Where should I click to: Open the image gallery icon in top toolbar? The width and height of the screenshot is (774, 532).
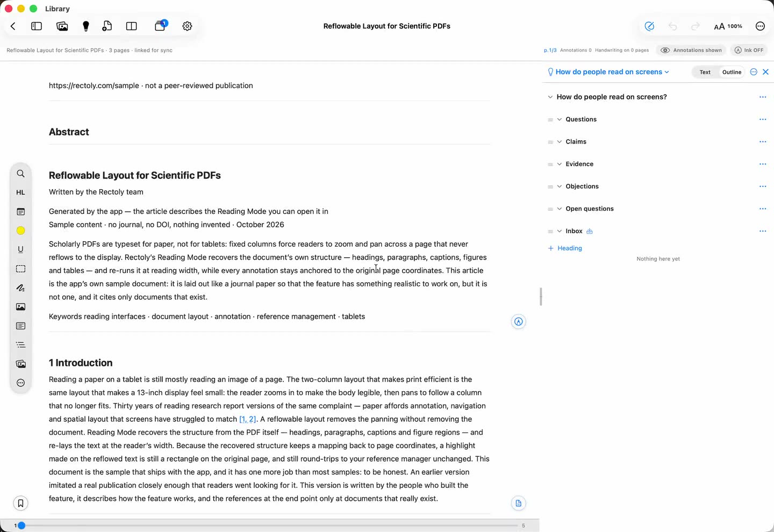click(62, 26)
